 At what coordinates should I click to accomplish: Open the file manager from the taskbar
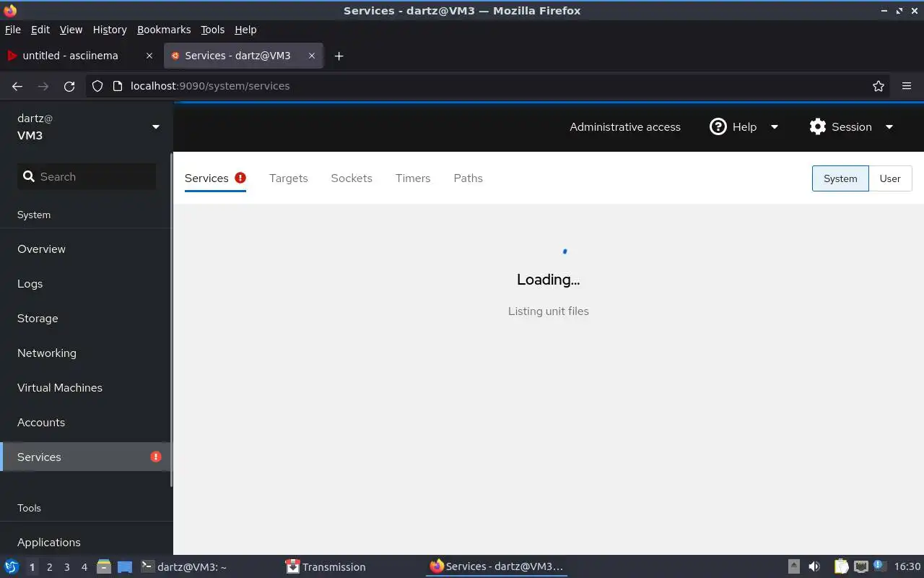(104, 567)
